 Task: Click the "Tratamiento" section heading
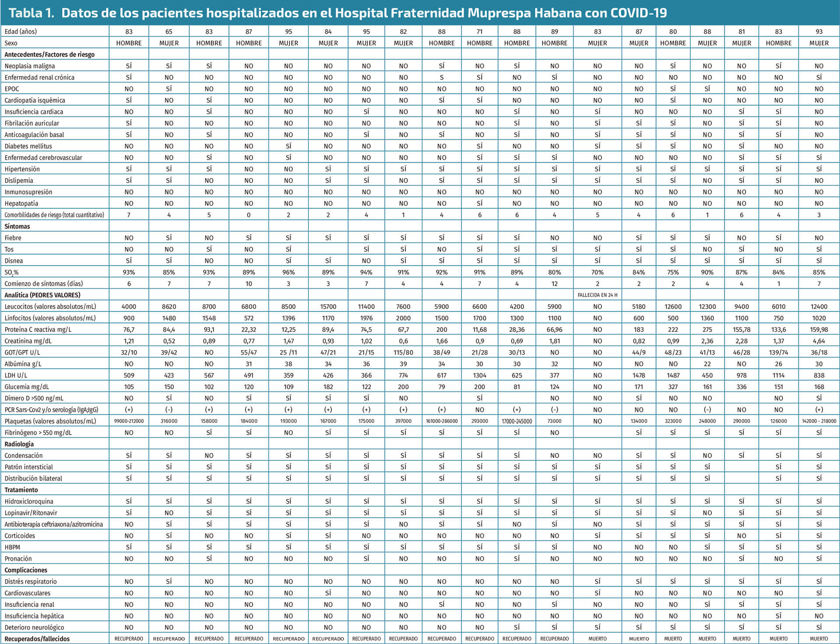point(21,490)
